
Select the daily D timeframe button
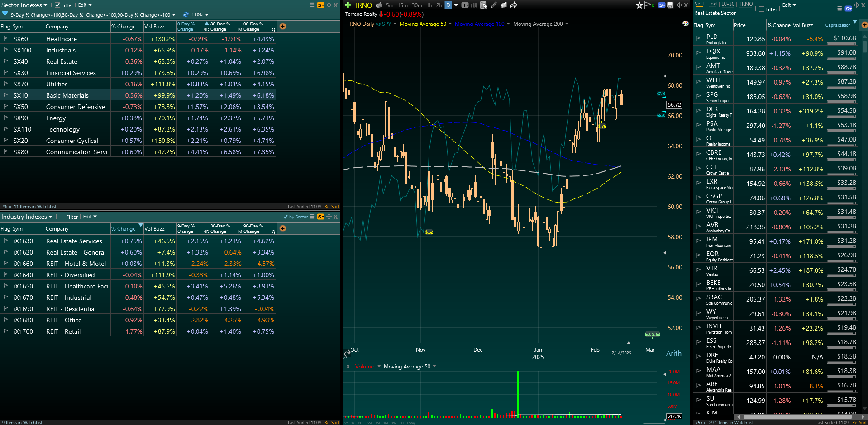click(x=448, y=5)
